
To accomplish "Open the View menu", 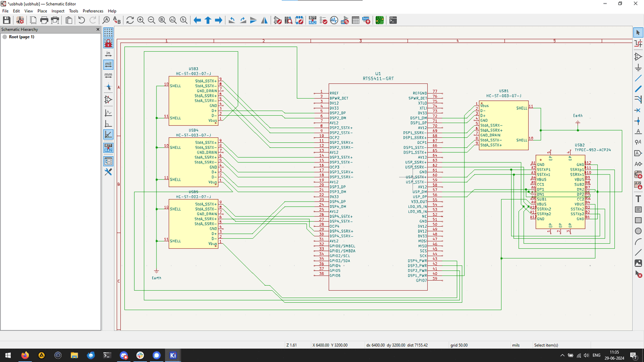I will (x=29, y=11).
